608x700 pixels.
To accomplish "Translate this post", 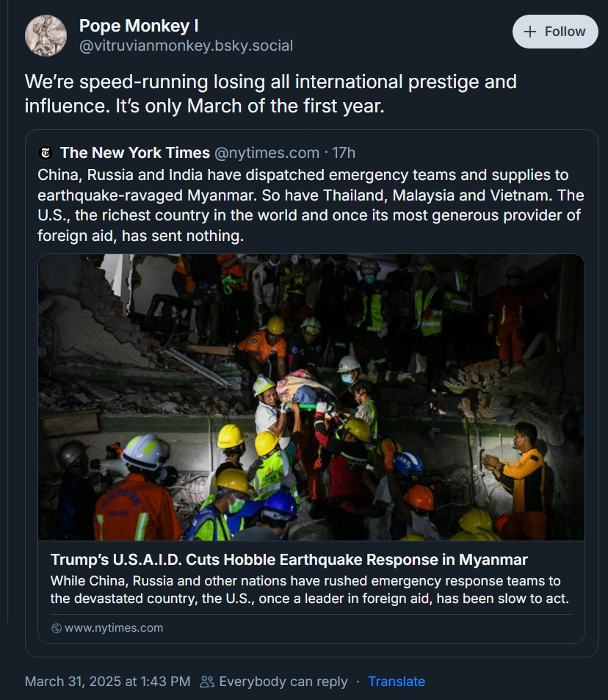I will coord(396,682).
